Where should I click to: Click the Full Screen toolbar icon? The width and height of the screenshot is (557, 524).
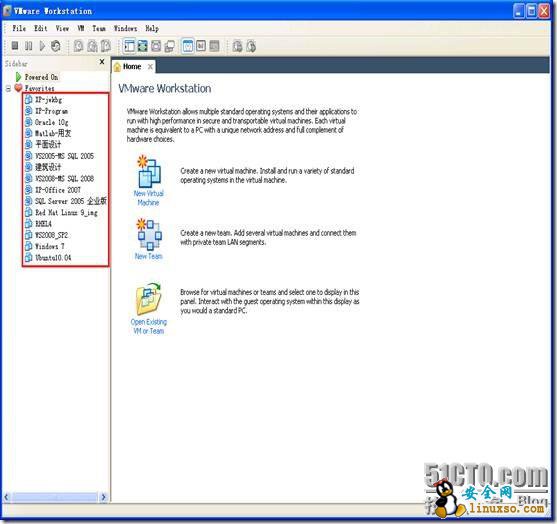156,46
